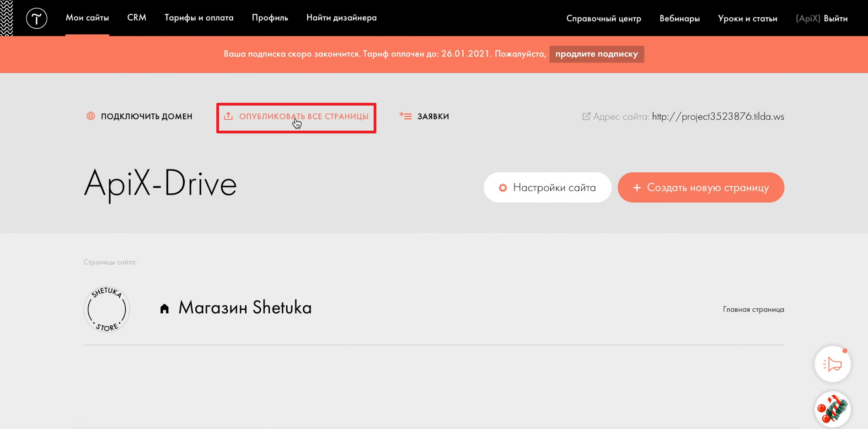Click the upload icon for publishing pages
The height and width of the screenshot is (429, 868).
[x=228, y=116]
